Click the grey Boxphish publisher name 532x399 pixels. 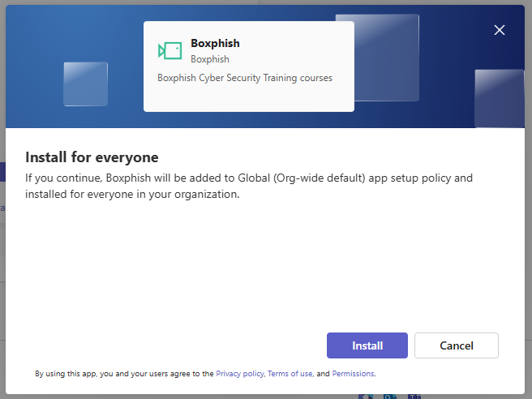click(210, 59)
